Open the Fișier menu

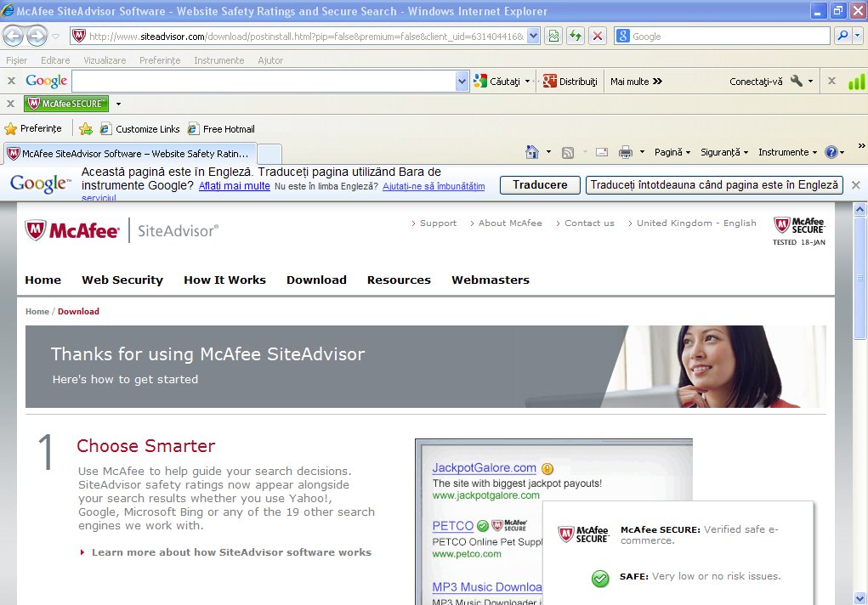point(17,60)
